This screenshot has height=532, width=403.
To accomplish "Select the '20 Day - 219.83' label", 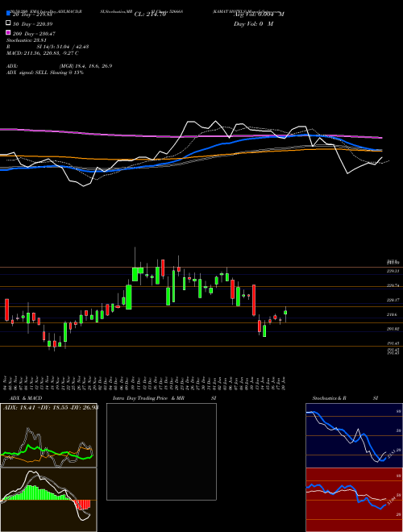I will pyautogui.click(x=31, y=15).
